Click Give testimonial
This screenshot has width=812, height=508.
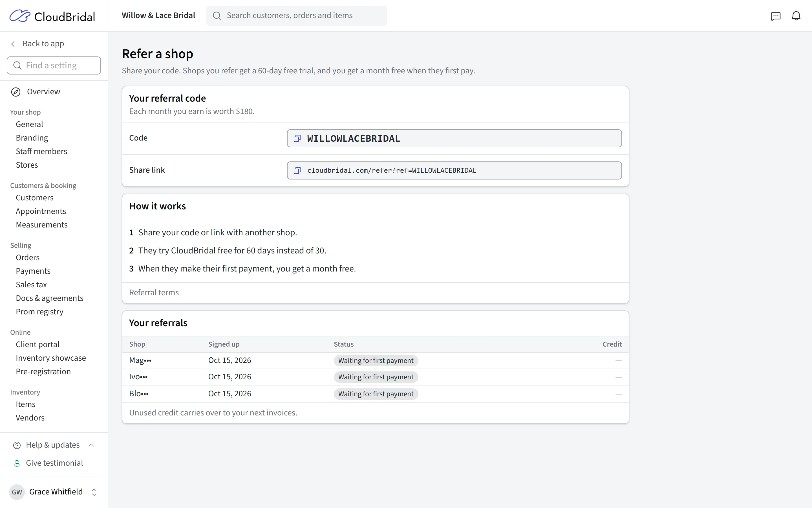click(x=54, y=463)
